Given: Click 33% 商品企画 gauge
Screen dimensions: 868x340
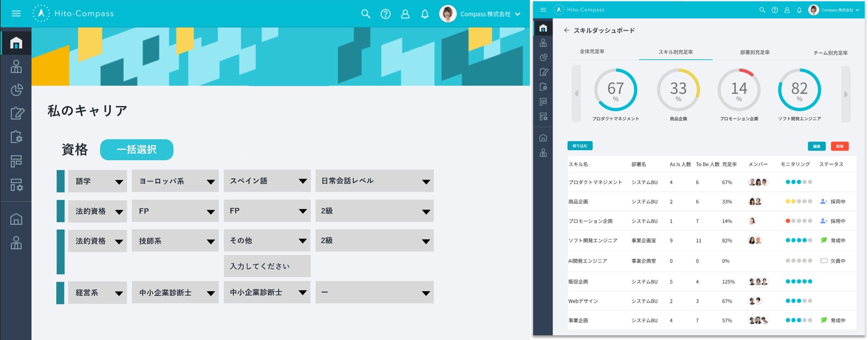Looking at the screenshot, I should click(678, 90).
